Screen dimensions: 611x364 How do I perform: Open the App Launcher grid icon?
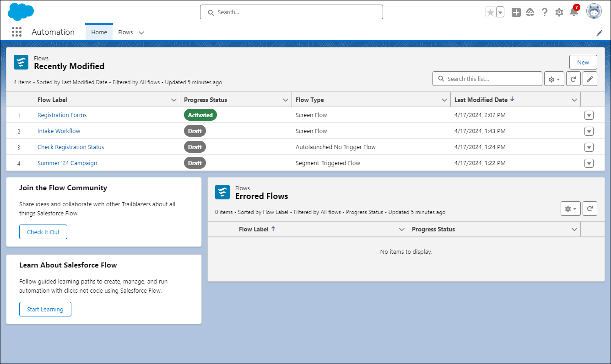17,32
